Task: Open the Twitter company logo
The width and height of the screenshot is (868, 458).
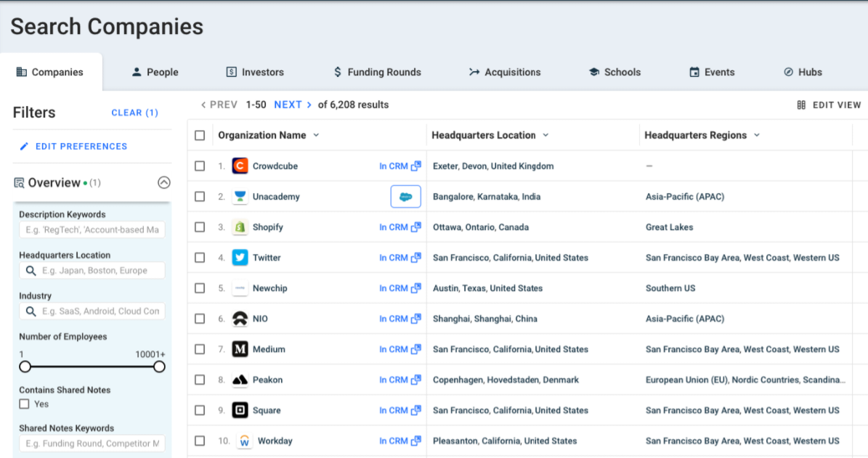Action: tap(240, 258)
